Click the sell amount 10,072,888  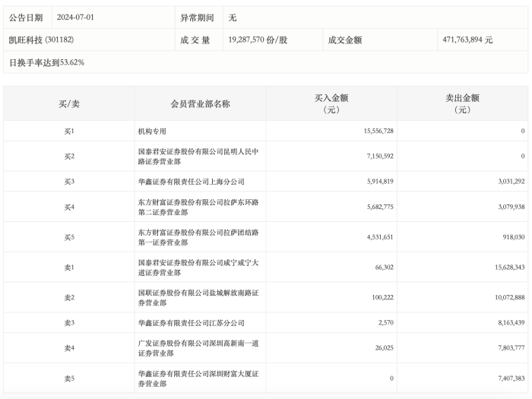(x=510, y=297)
